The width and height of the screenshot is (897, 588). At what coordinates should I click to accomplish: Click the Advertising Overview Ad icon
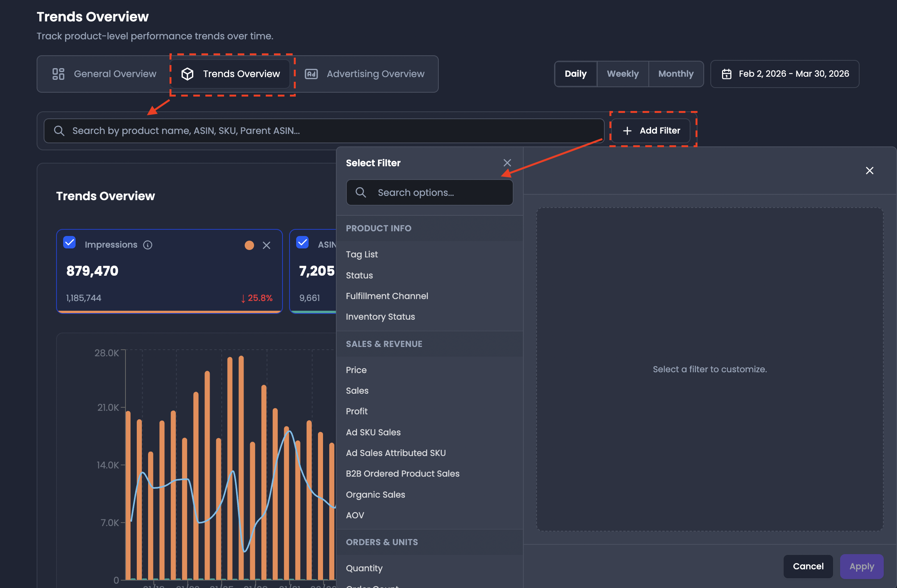(x=311, y=74)
